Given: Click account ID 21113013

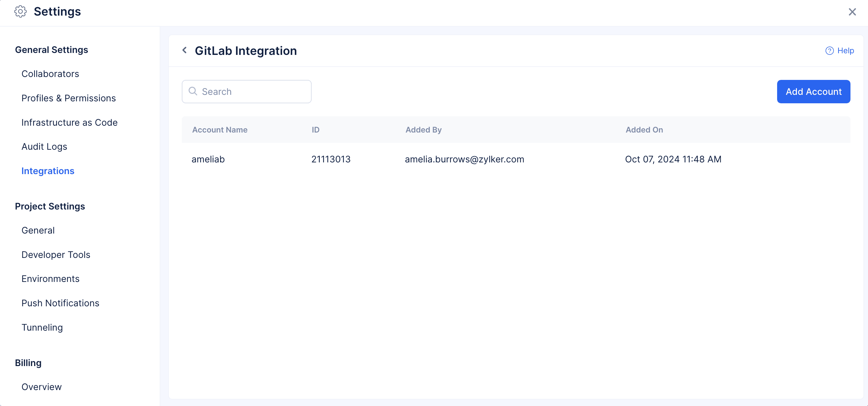Looking at the screenshot, I should point(330,159).
